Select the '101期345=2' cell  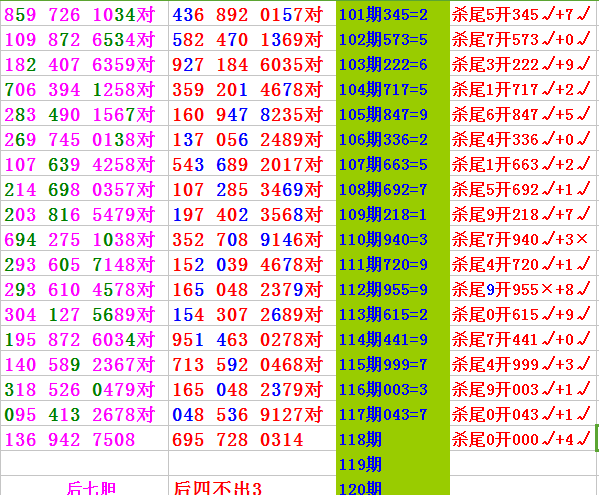click(x=393, y=15)
